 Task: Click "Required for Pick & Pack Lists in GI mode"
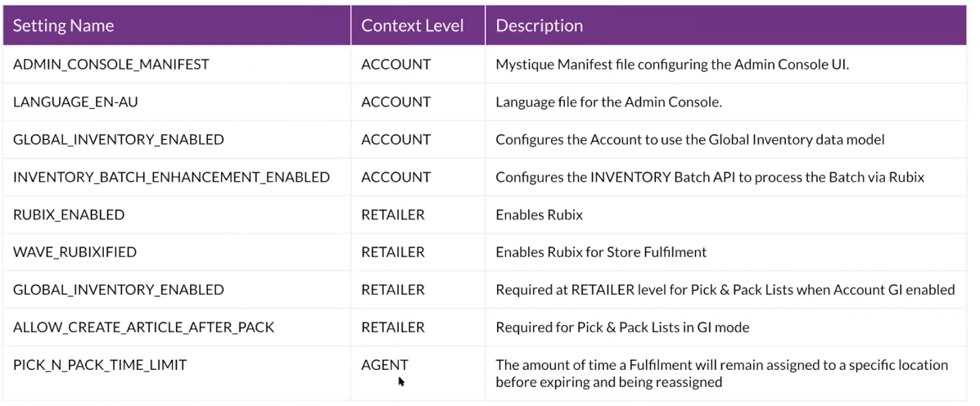622,327
